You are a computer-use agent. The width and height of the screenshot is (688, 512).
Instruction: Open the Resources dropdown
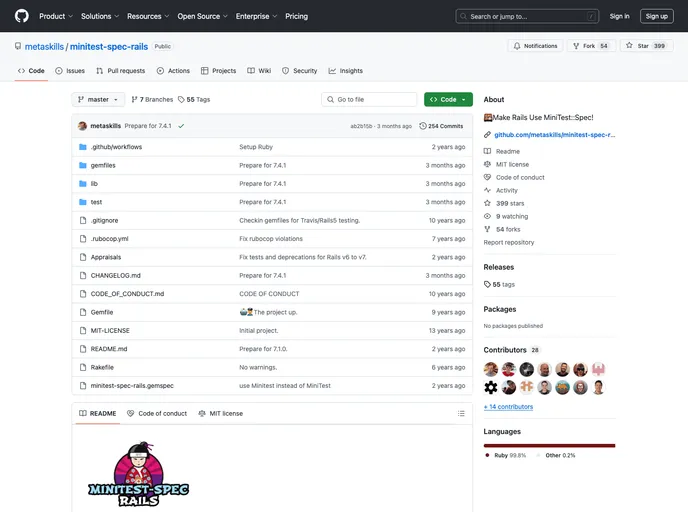148,16
